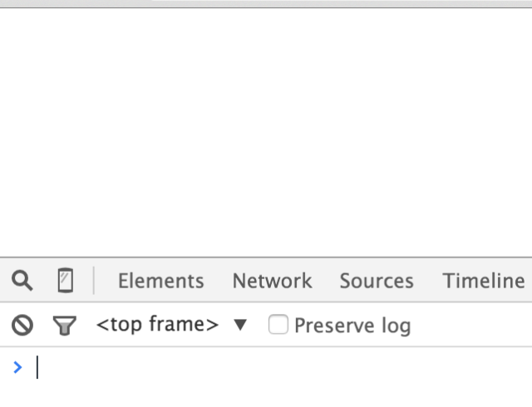Open the <top frame> context selector
Viewport: 532px width, 407px height.
158,325
